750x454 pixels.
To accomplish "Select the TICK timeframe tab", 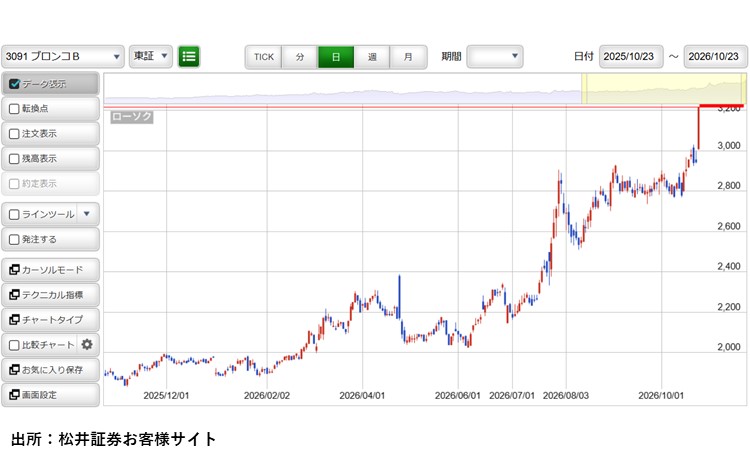I will coord(264,57).
